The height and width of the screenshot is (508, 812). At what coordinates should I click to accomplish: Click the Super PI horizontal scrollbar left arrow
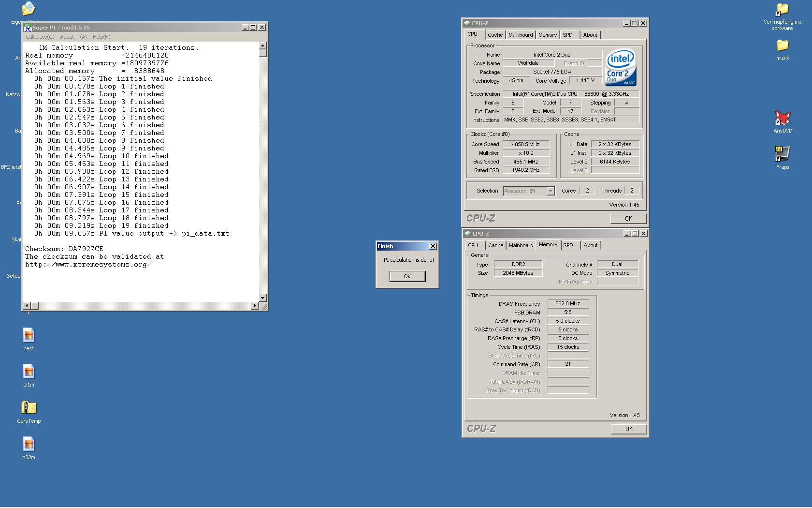coord(27,306)
